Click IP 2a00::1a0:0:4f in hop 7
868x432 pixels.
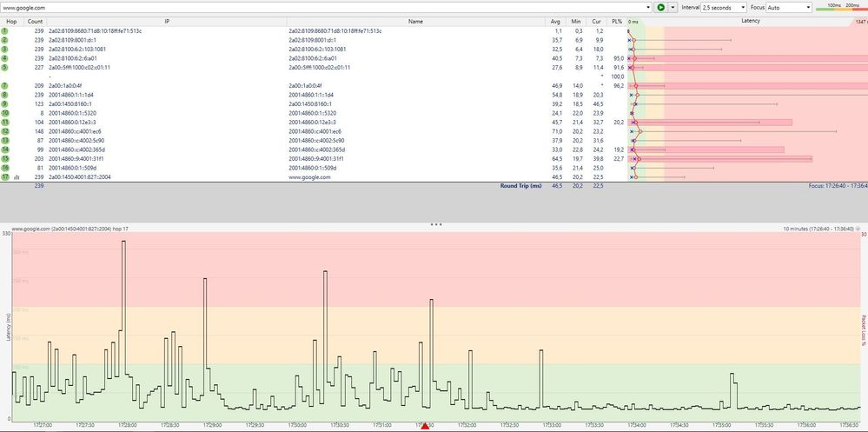(65, 86)
